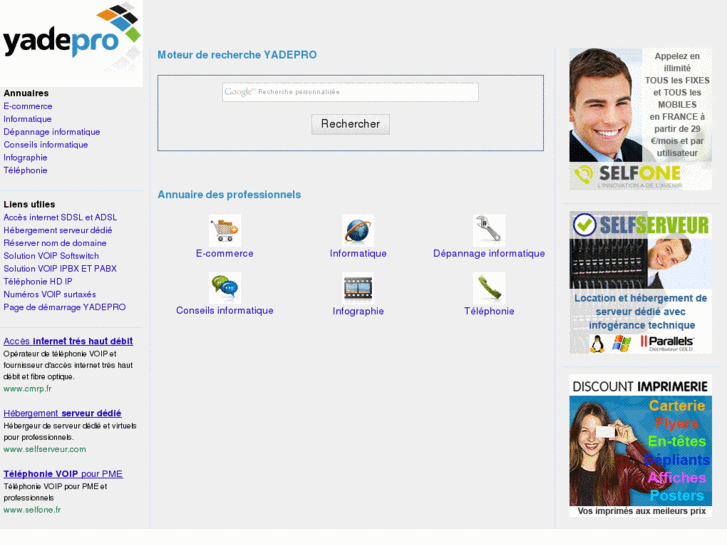Open Infographie in the sidebar list
Image resolution: width=727 pixels, height=545 pixels.
pyautogui.click(x=26, y=158)
